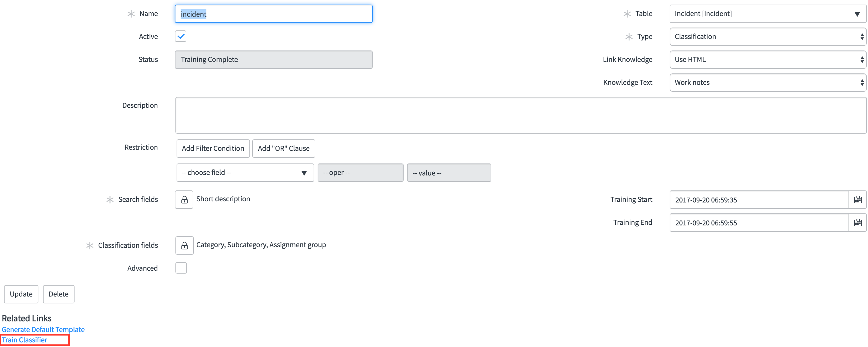Image resolution: width=868 pixels, height=347 pixels.
Task: Open the Type Classification dropdown
Action: point(768,37)
